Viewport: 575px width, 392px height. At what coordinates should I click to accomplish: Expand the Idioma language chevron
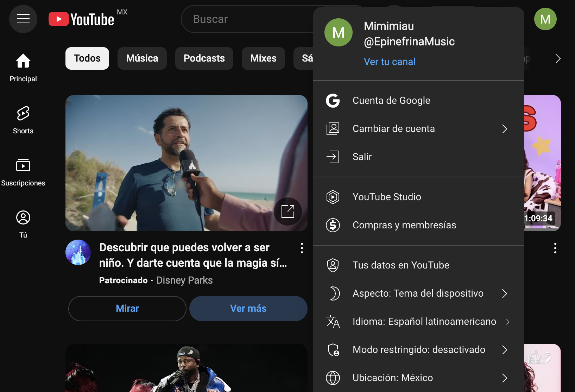507,322
